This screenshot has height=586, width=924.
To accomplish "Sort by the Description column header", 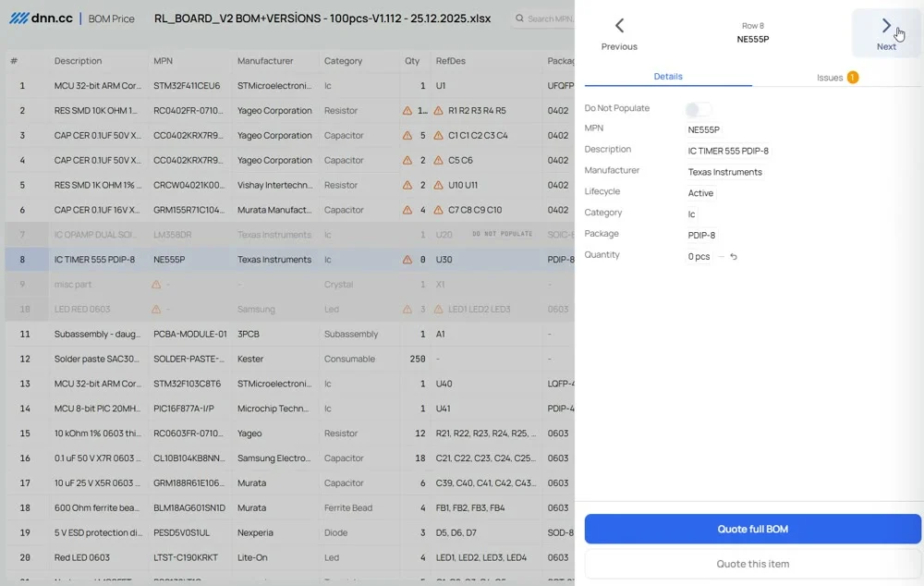I will pyautogui.click(x=78, y=61).
